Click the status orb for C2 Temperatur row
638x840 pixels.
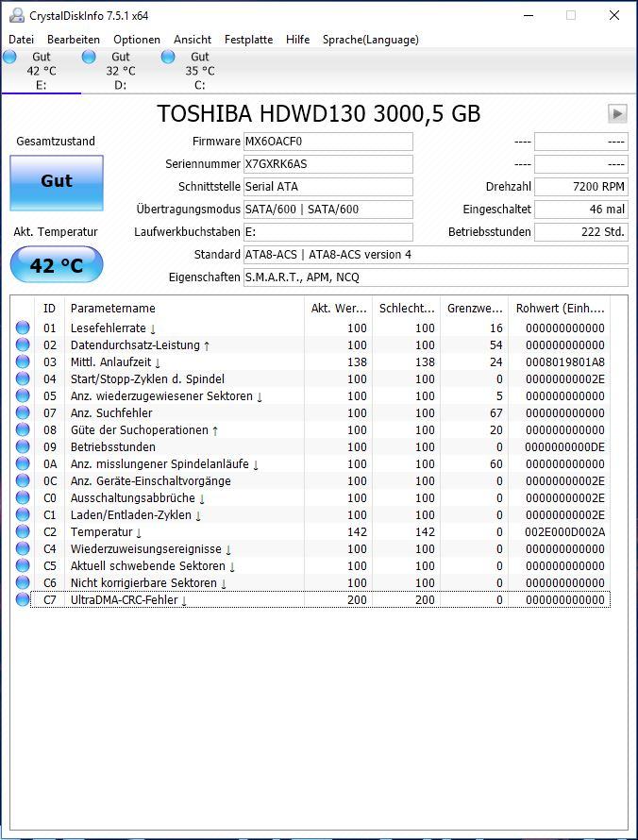pos(23,532)
